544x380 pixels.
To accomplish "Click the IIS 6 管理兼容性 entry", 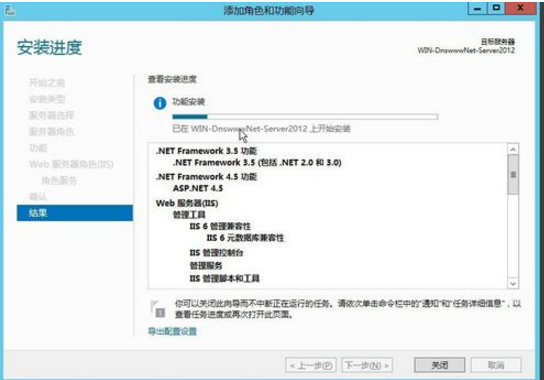I will click(x=220, y=227).
